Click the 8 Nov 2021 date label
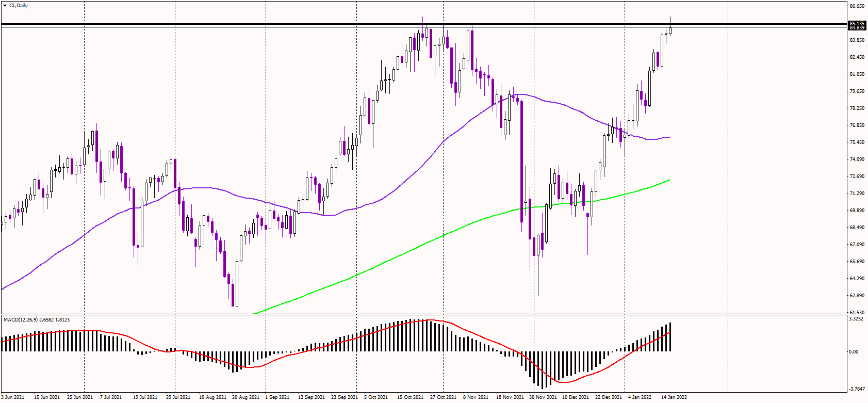The width and height of the screenshot is (868, 403). pos(476,397)
